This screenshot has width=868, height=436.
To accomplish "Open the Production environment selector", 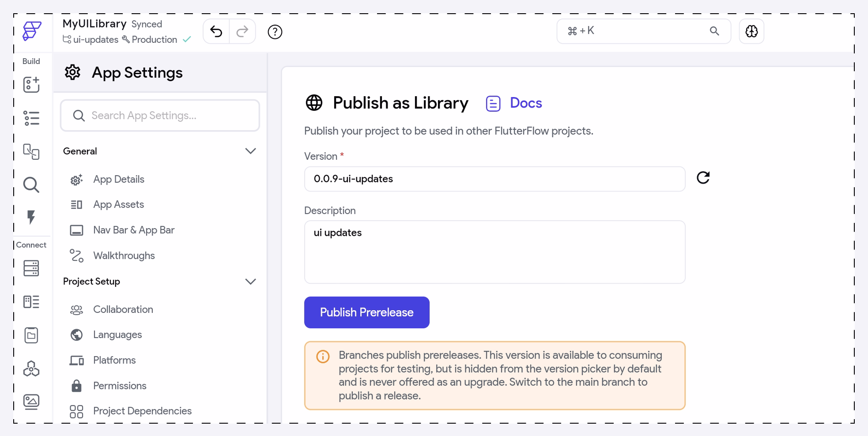I will click(150, 40).
